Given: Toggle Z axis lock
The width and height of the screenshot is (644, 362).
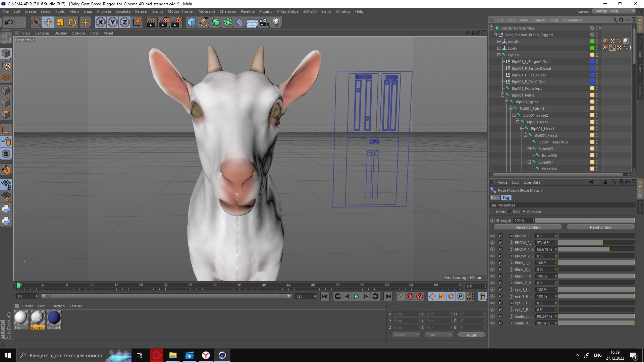Looking at the screenshot, I should [125, 22].
